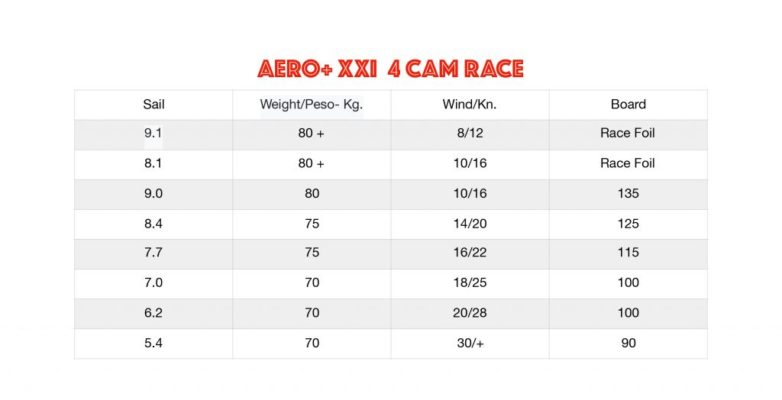Select the 90 board volume cell
The height and width of the screenshot is (400, 782).
(628, 343)
